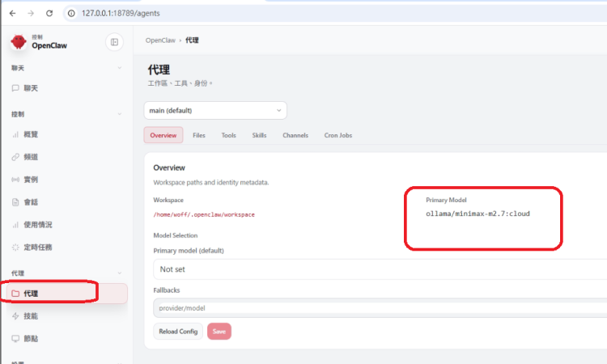The height and width of the screenshot is (364, 607).
Task: Click the address bar URL 127.0.0.1:18789/agents
Action: (x=121, y=13)
